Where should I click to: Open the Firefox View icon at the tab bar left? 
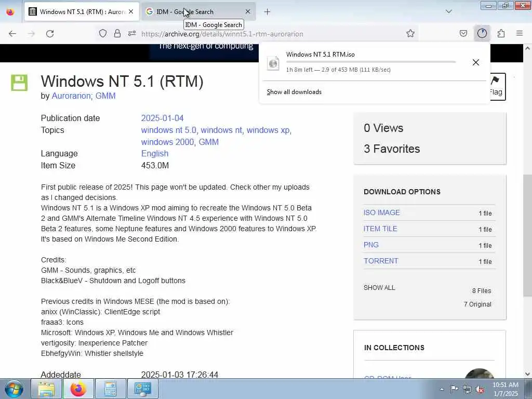coord(10,12)
